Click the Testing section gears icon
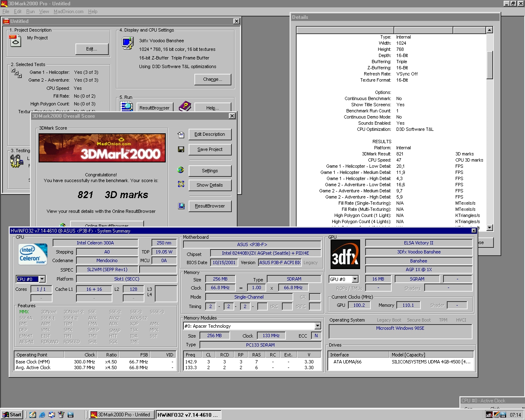 pos(16,161)
